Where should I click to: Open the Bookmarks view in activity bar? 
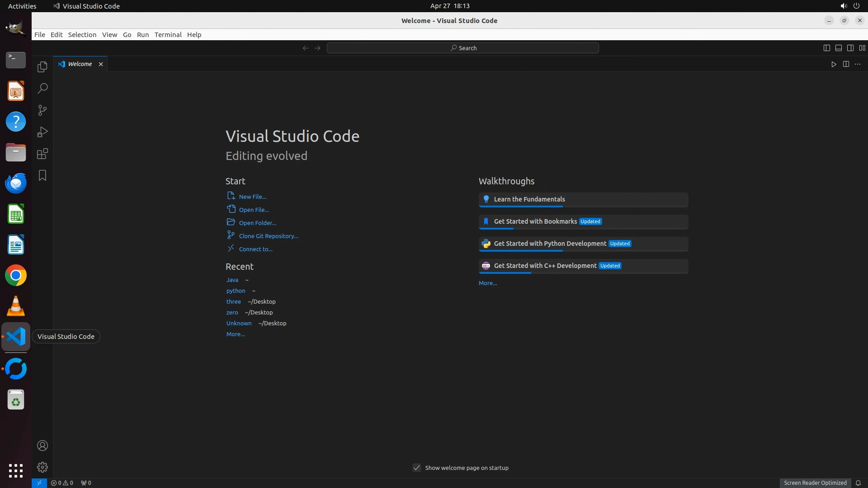pyautogui.click(x=42, y=175)
